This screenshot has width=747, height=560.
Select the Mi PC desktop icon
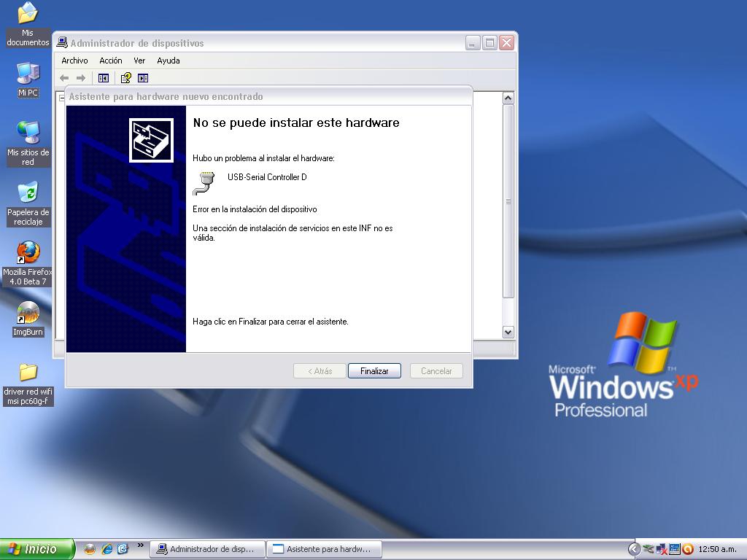(x=28, y=79)
